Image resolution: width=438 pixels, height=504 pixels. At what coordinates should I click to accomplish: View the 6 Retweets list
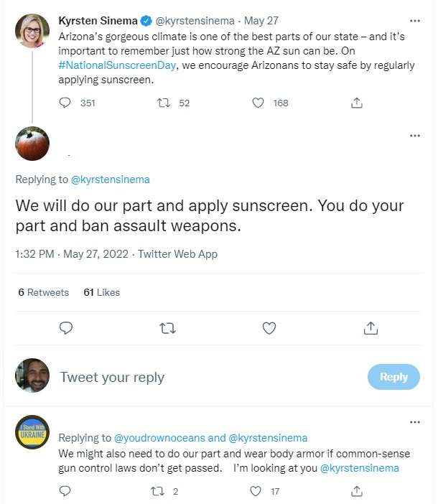coord(43,292)
